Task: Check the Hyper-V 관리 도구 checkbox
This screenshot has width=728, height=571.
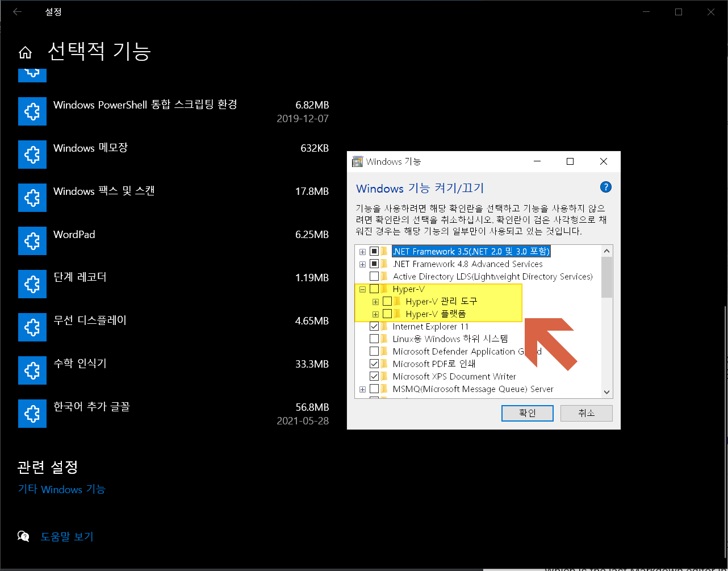Action: [387, 301]
